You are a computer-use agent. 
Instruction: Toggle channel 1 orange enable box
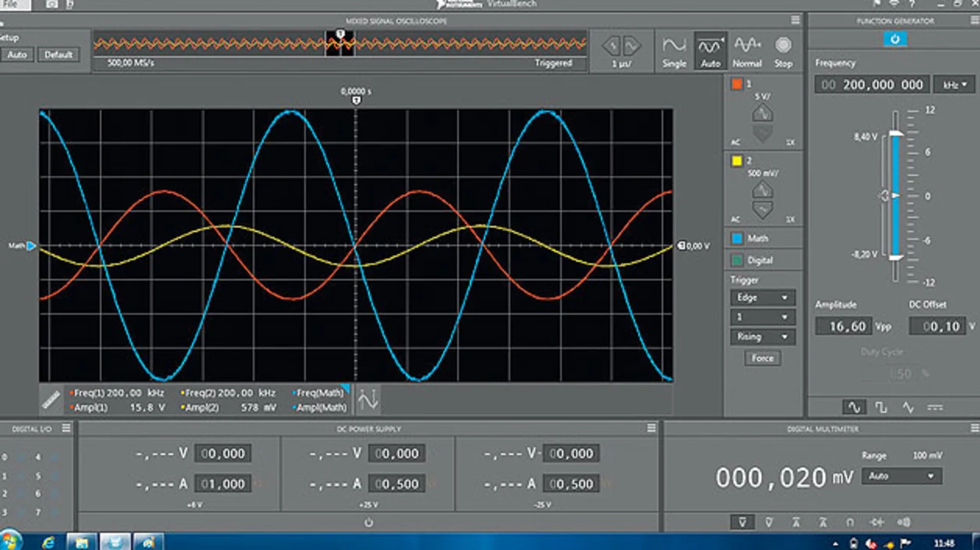click(737, 85)
